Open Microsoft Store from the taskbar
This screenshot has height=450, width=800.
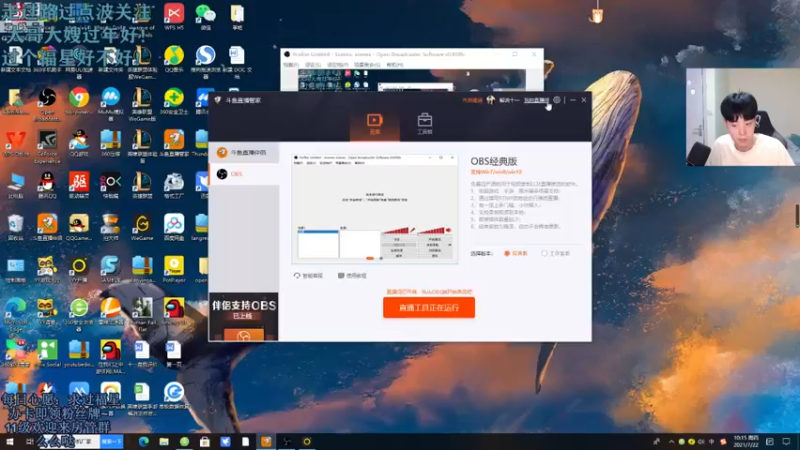[205, 442]
